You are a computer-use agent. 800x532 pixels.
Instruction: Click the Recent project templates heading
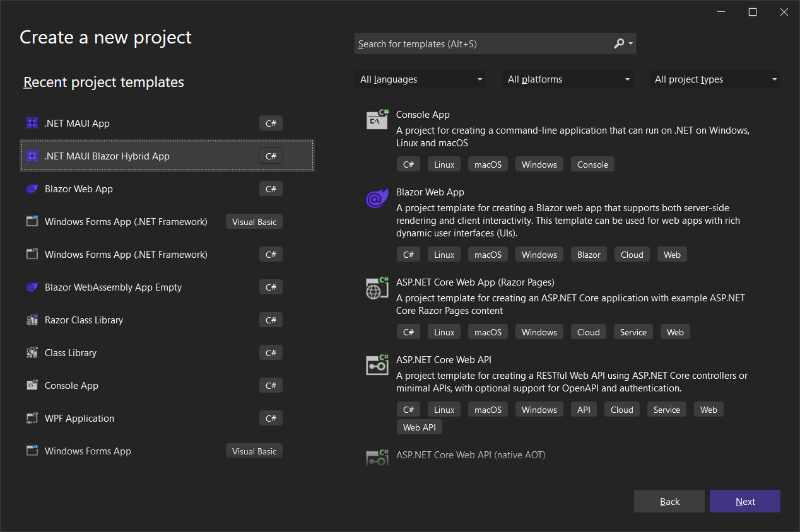tap(103, 82)
